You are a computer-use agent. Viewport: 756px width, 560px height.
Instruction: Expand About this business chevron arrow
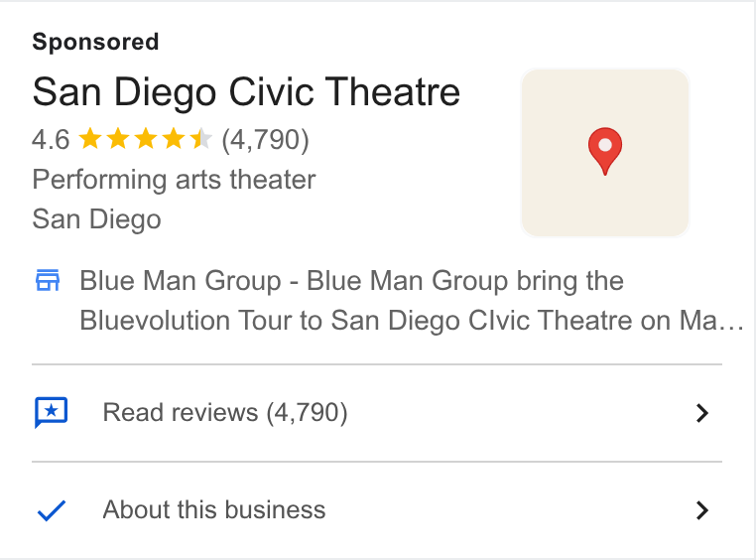pos(702,510)
